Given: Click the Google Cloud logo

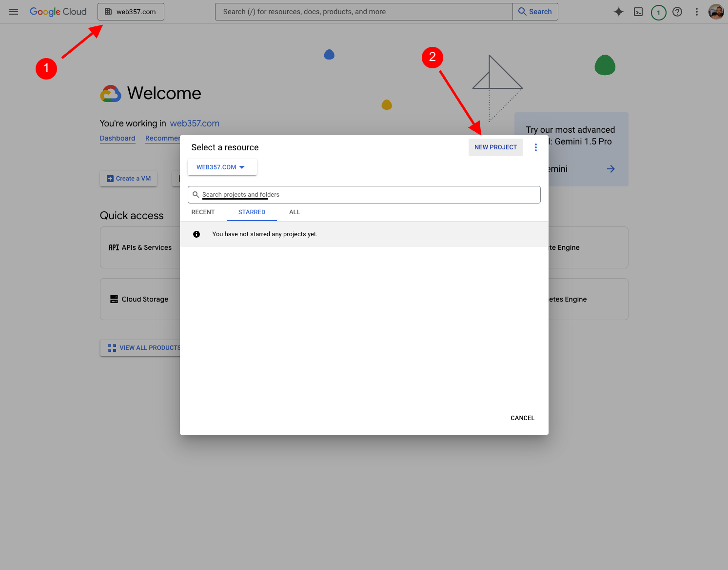Looking at the screenshot, I should pyautogui.click(x=58, y=12).
